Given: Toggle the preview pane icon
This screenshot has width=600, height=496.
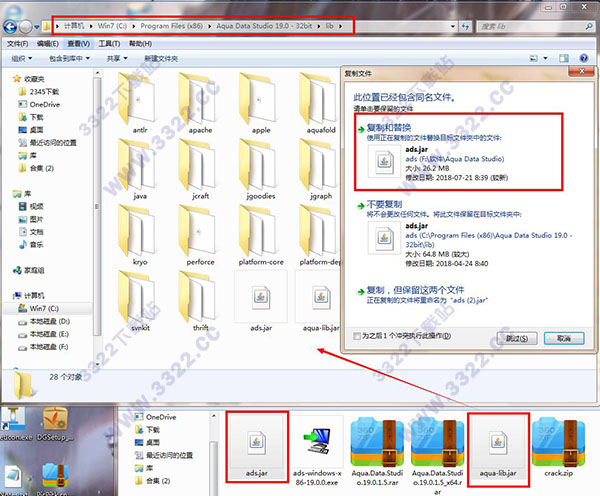Looking at the screenshot, I should click(564, 58).
